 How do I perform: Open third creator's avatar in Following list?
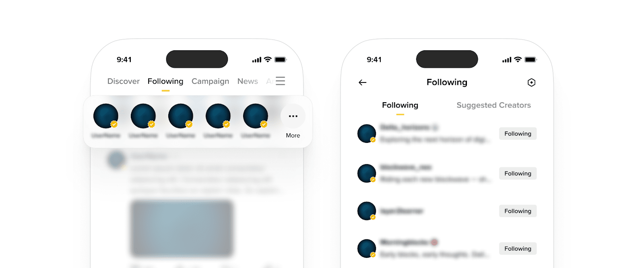(x=367, y=211)
